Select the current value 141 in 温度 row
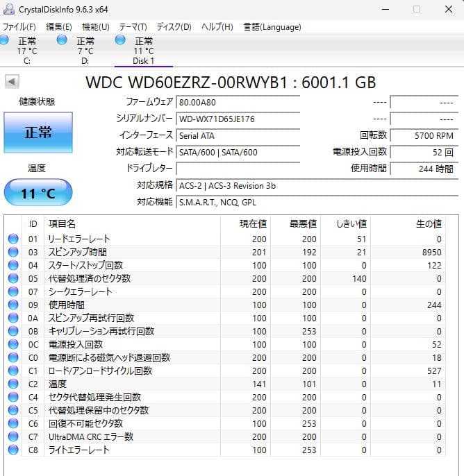Viewport: 464px width, 476px height. point(259,384)
